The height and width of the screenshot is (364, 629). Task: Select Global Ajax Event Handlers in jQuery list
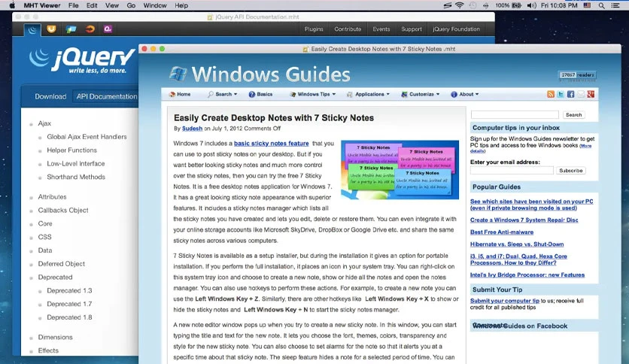pos(87,137)
